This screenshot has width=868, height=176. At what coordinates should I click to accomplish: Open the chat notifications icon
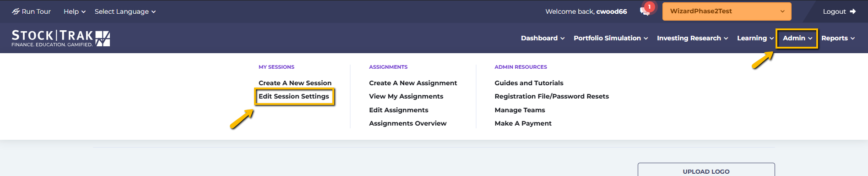click(646, 10)
